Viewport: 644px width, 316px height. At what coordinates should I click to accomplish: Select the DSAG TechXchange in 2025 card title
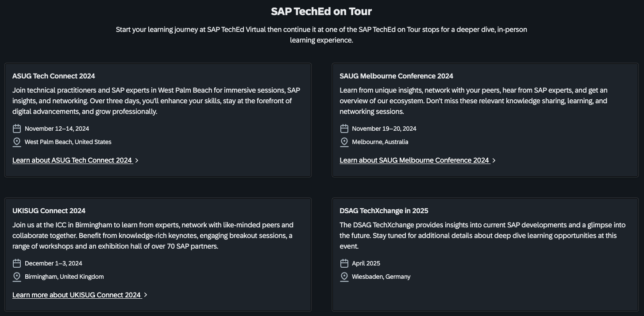click(384, 211)
